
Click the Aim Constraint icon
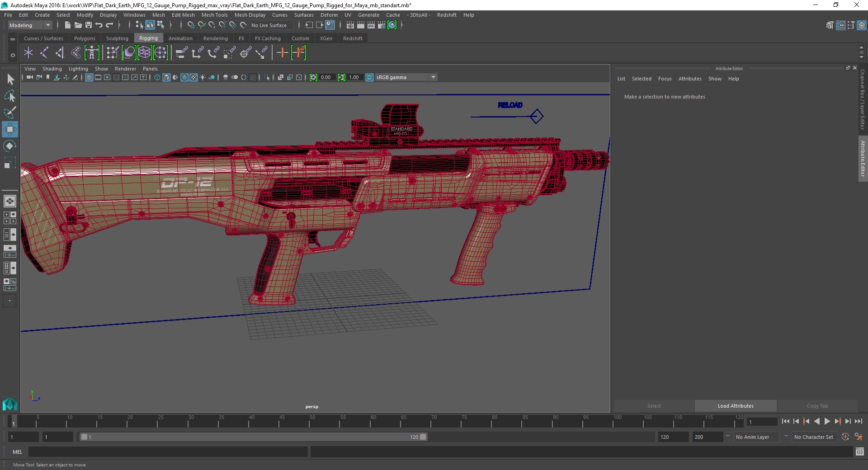tap(245, 53)
